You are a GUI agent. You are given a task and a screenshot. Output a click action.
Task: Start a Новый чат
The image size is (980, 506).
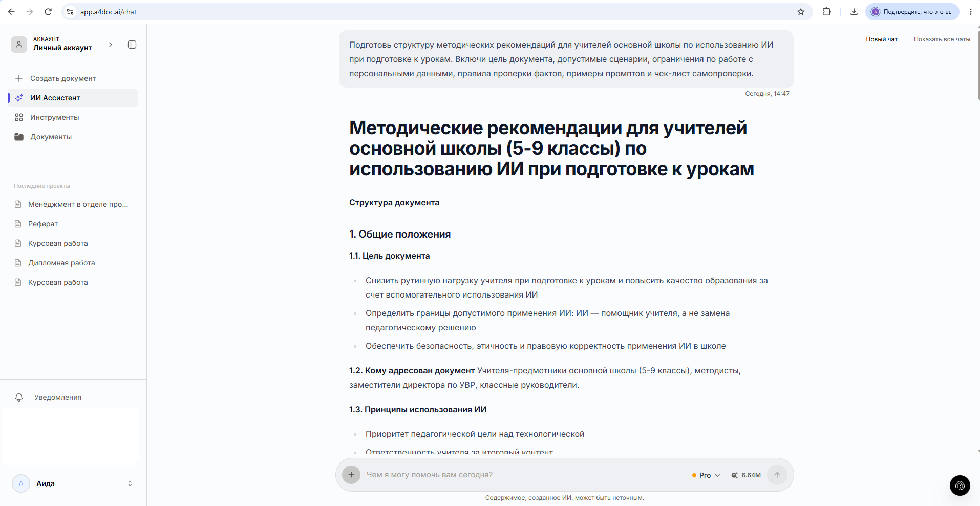pos(882,39)
